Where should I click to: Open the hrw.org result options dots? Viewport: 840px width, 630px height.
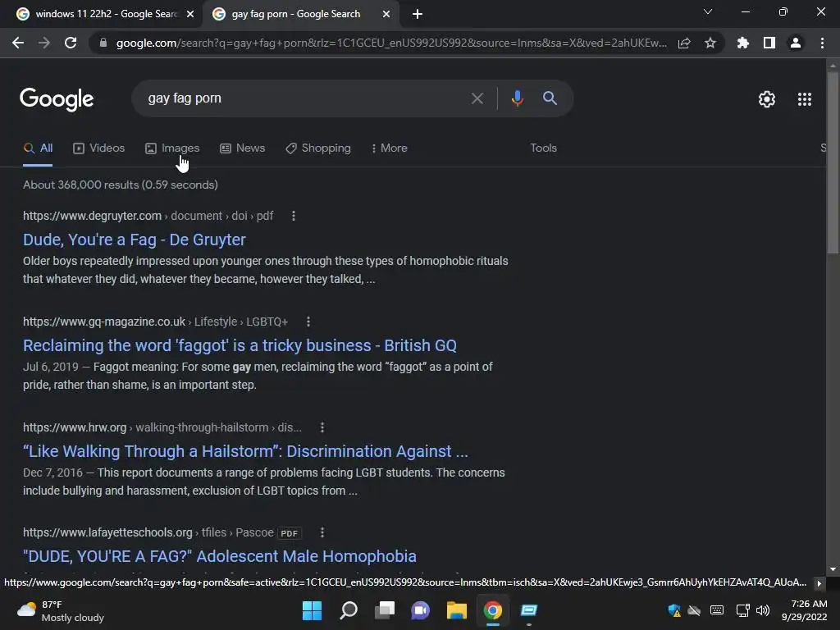point(322,427)
